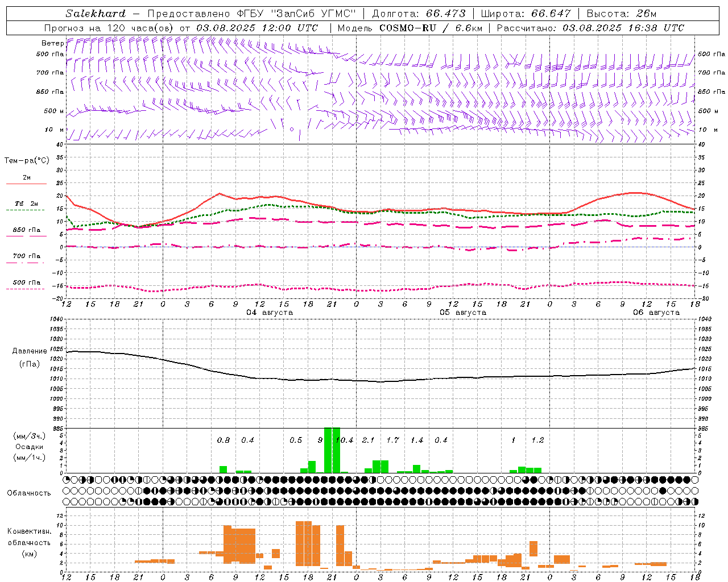Click the precipitation value 10.4
The height and width of the screenshot is (582, 728).
345,440
